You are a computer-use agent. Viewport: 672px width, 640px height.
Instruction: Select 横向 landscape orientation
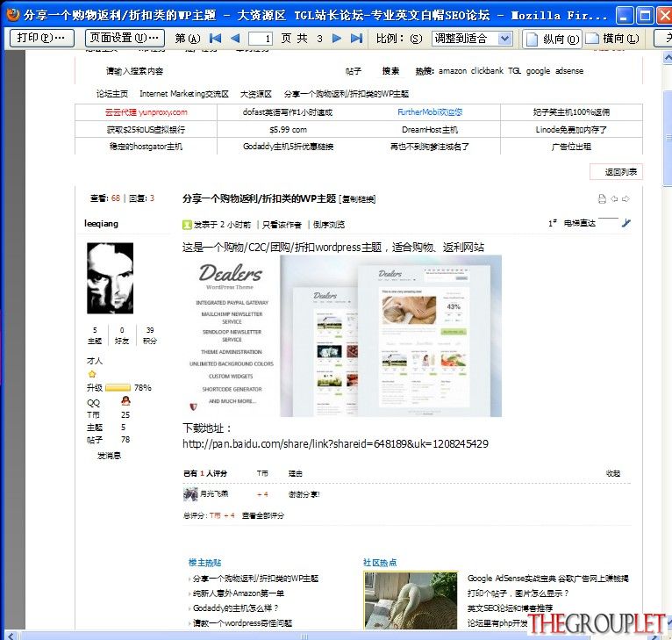pyautogui.click(x=613, y=39)
